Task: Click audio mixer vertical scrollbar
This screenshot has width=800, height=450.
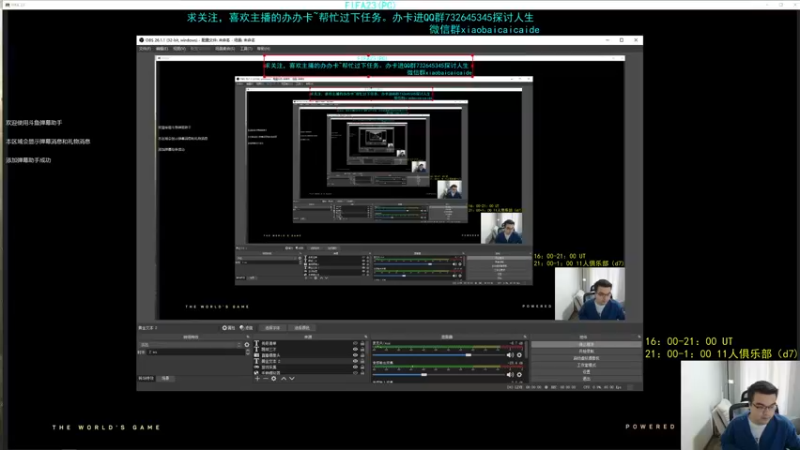Action: [x=526, y=349]
